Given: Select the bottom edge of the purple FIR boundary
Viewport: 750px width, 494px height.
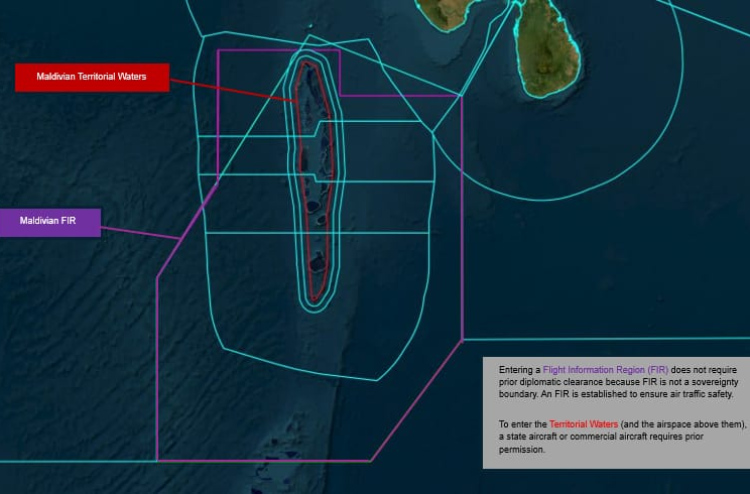Looking at the screenshot, I should coord(264,460).
